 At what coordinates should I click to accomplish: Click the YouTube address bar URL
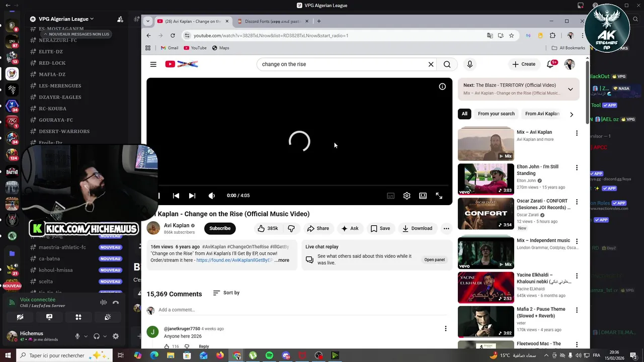point(271,36)
